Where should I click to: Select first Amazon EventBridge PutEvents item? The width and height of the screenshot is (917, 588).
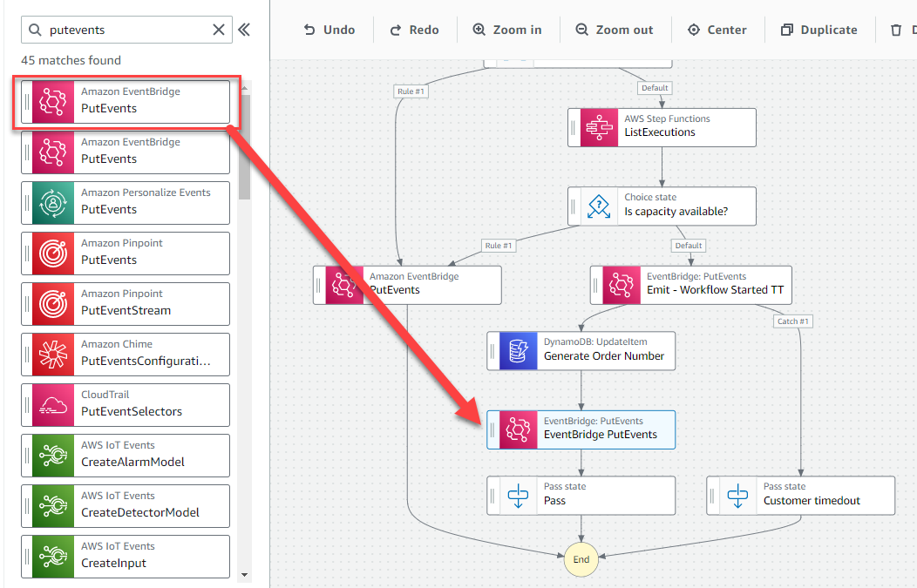click(126, 102)
